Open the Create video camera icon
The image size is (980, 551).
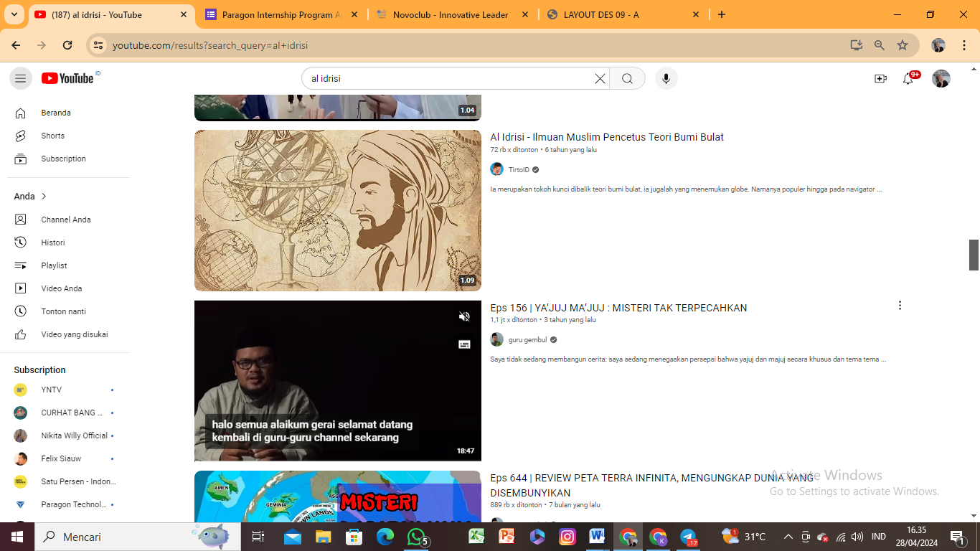pyautogui.click(x=880, y=79)
